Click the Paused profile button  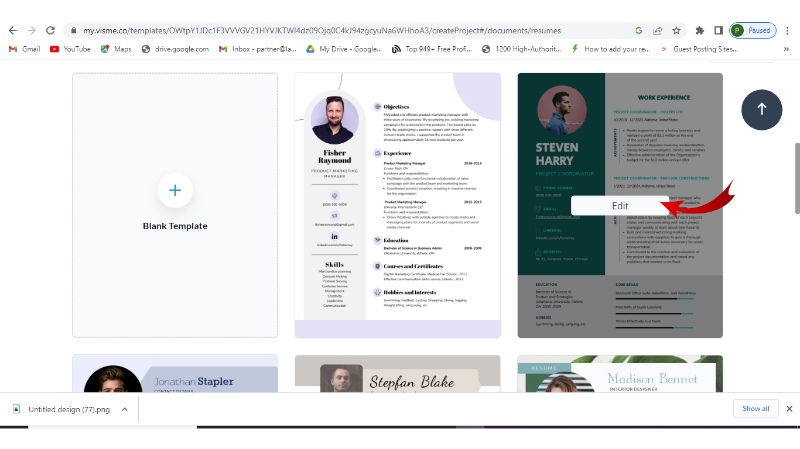pos(752,31)
